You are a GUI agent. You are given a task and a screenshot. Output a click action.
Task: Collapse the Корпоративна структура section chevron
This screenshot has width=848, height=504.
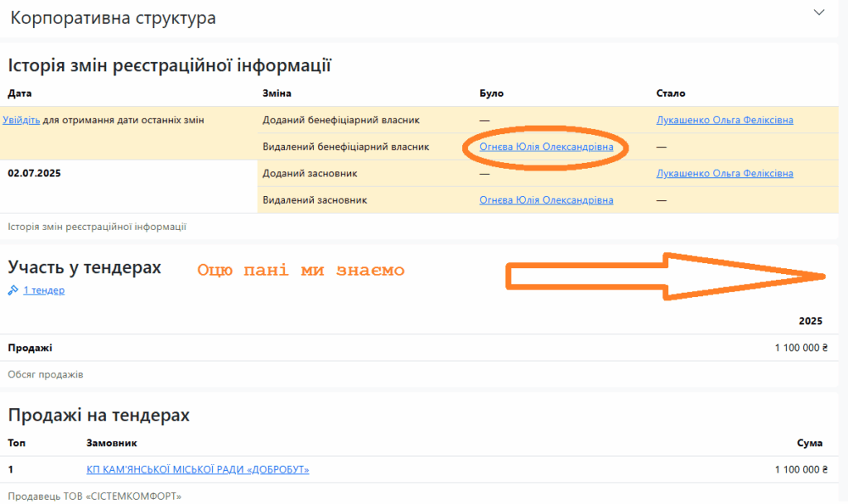(819, 12)
